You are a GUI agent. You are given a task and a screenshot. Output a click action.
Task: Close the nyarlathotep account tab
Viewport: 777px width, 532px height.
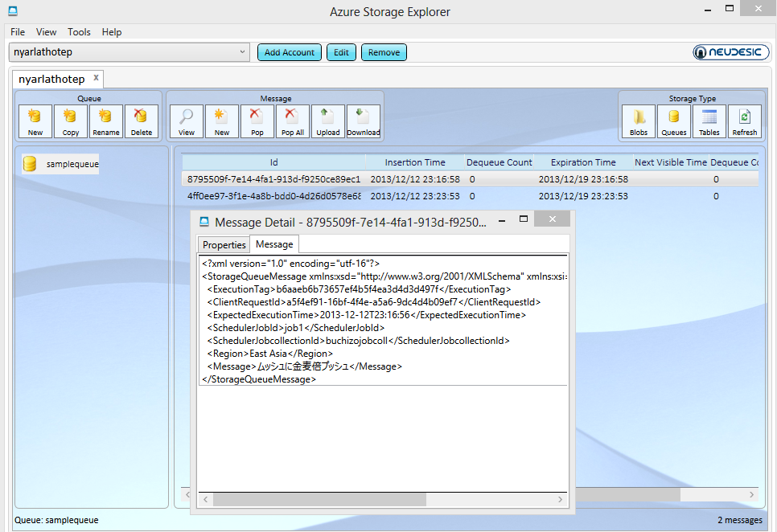click(96, 78)
